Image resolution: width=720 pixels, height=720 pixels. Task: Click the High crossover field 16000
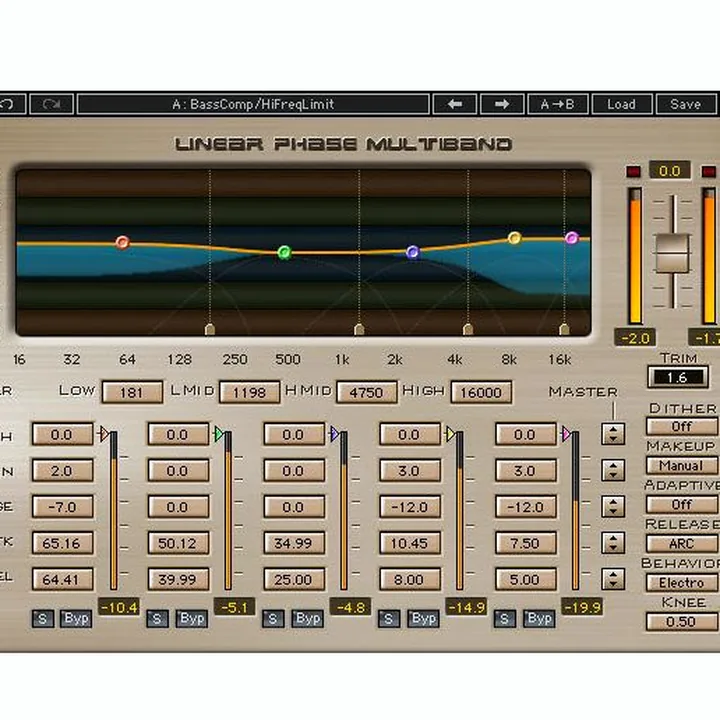pos(481,392)
